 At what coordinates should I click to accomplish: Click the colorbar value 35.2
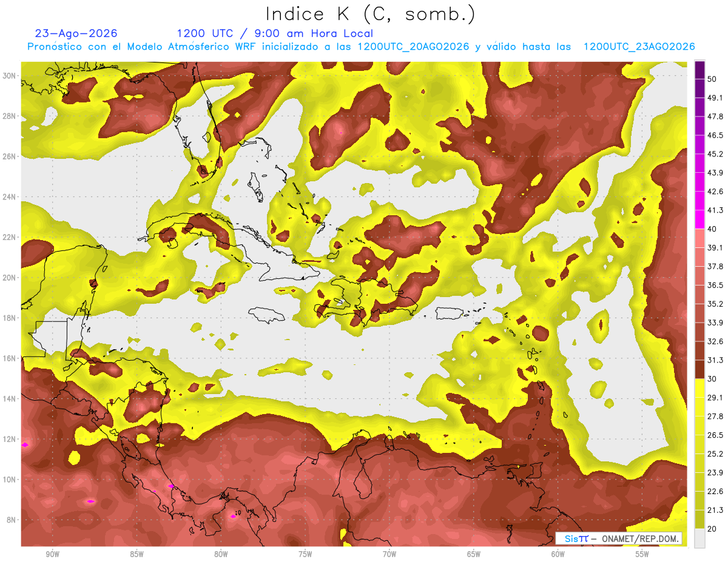point(715,304)
